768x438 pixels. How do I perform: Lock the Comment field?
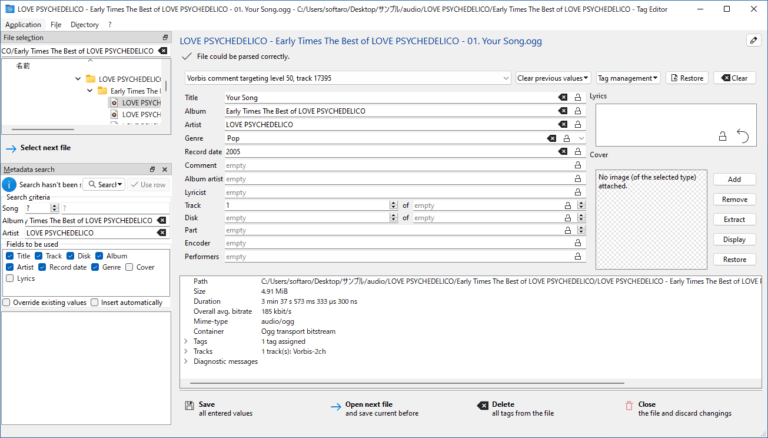click(x=578, y=166)
